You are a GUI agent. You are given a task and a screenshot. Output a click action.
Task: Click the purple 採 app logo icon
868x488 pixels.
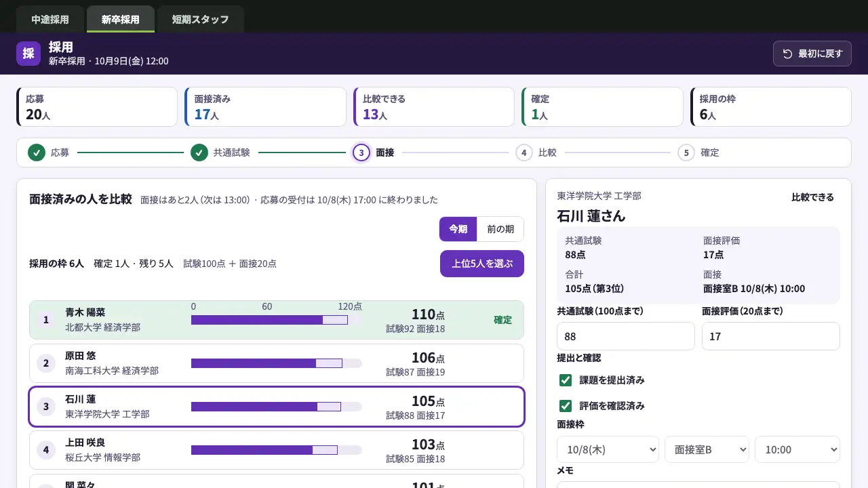coord(28,54)
